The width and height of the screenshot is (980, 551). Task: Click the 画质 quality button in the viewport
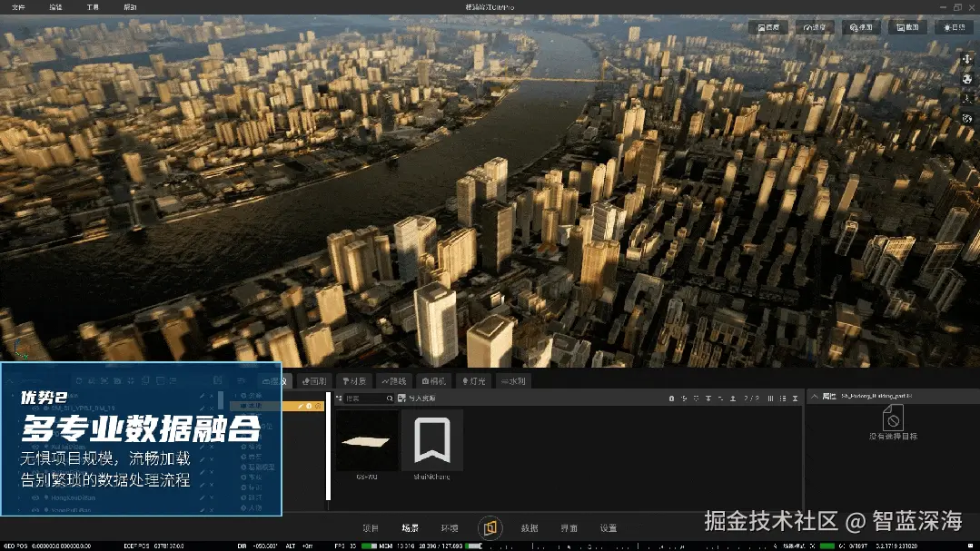tap(768, 27)
